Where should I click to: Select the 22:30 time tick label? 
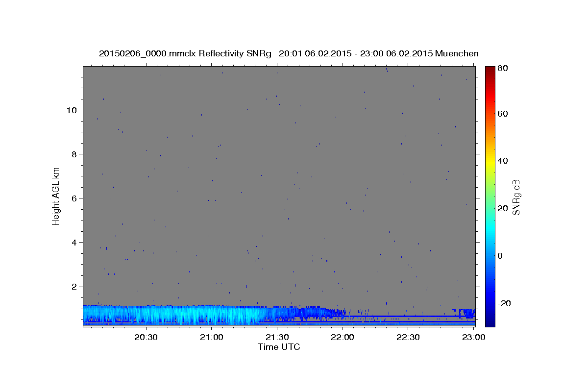[x=408, y=337]
